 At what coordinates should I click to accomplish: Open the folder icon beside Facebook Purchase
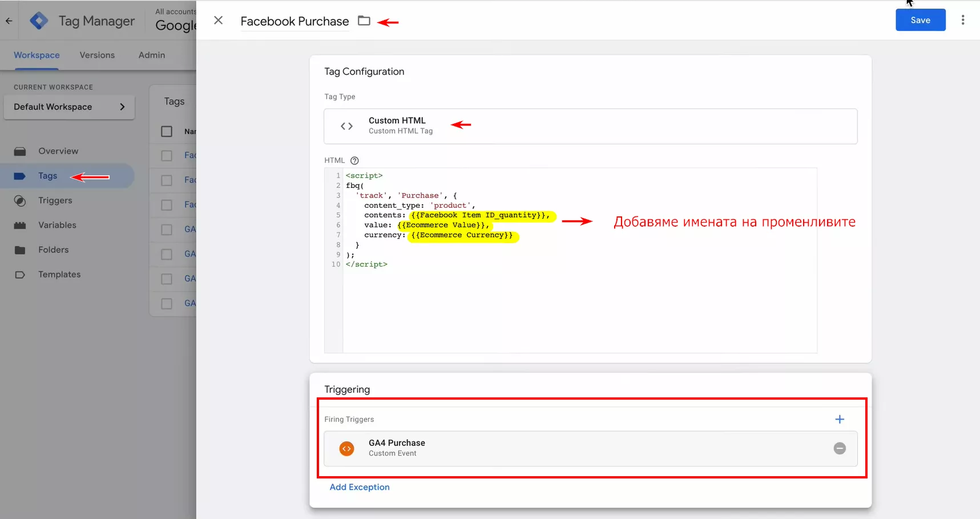[x=364, y=21]
